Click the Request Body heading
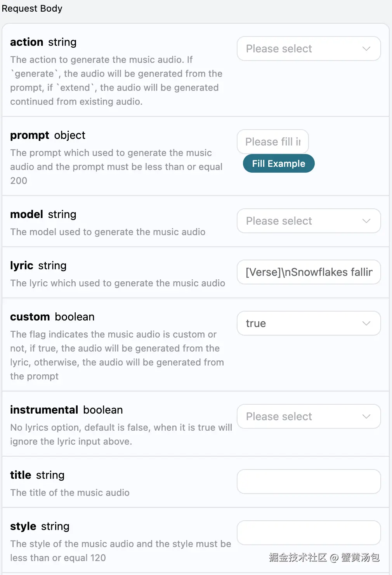Viewport: 392px width, 575px height. click(32, 9)
